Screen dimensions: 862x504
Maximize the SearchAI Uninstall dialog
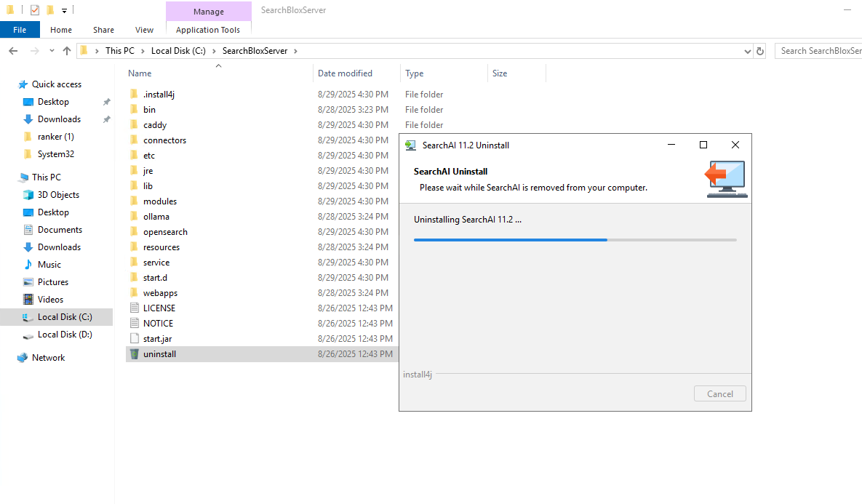tap(703, 145)
